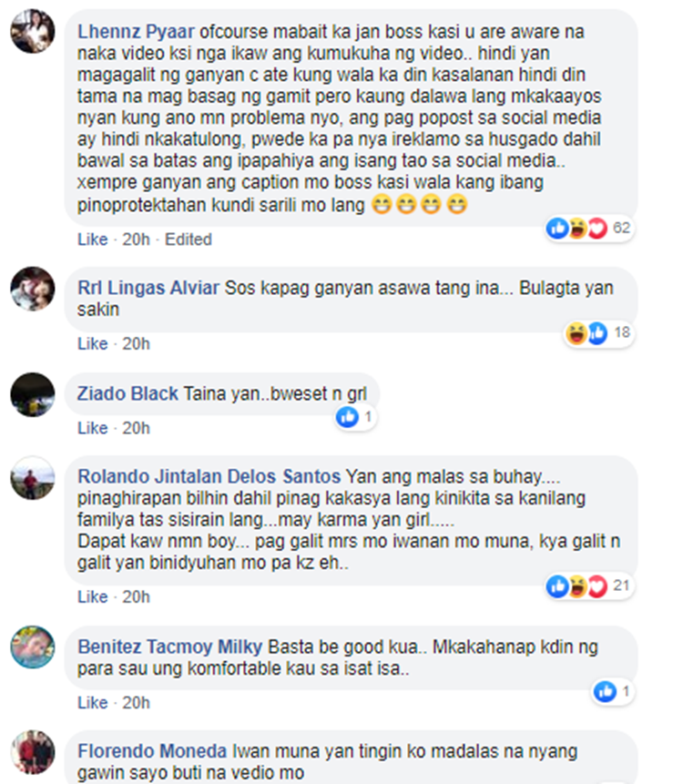Like Rrl Lingas Alviar's comment
This screenshot has width=683, height=784.
[x=93, y=344]
